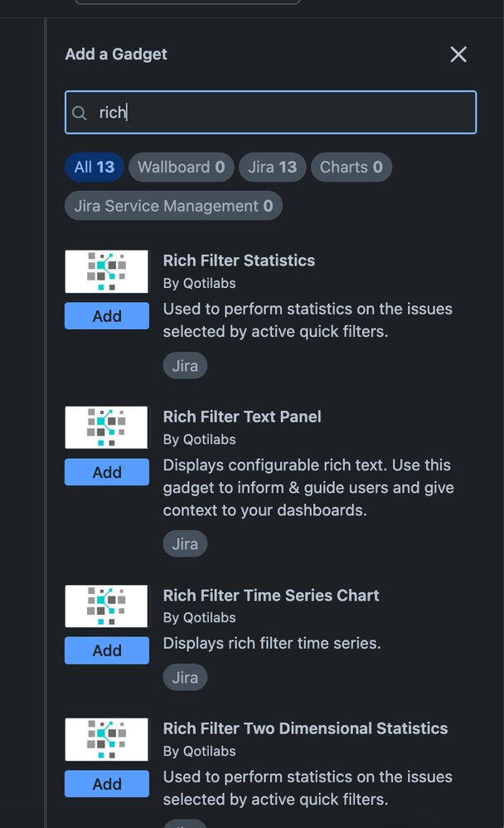Open the Rich Filter Time Series Chart title
This screenshot has height=828, width=504.
(271, 595)
